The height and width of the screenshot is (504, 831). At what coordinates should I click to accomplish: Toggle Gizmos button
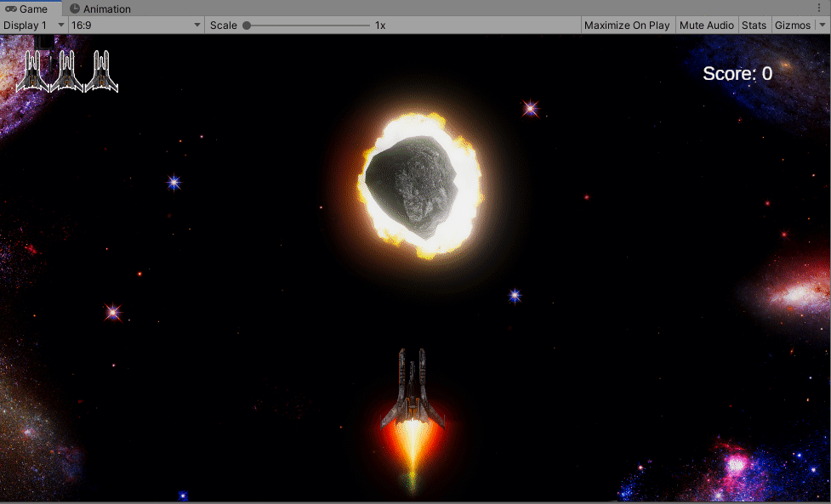click(793, 25)
